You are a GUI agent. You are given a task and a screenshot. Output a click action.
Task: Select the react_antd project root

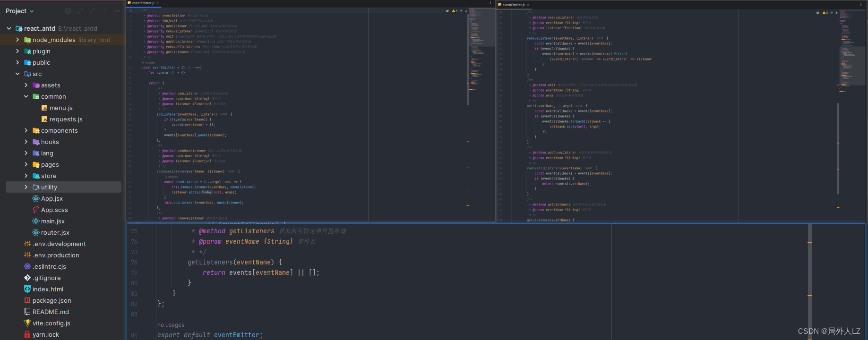pos(40,28)
